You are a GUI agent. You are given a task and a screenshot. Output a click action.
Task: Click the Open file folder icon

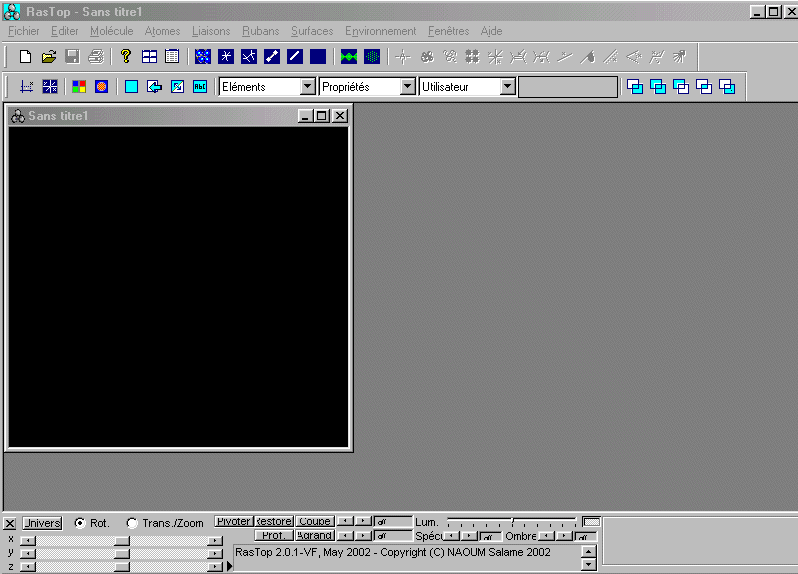pos(48,57)
